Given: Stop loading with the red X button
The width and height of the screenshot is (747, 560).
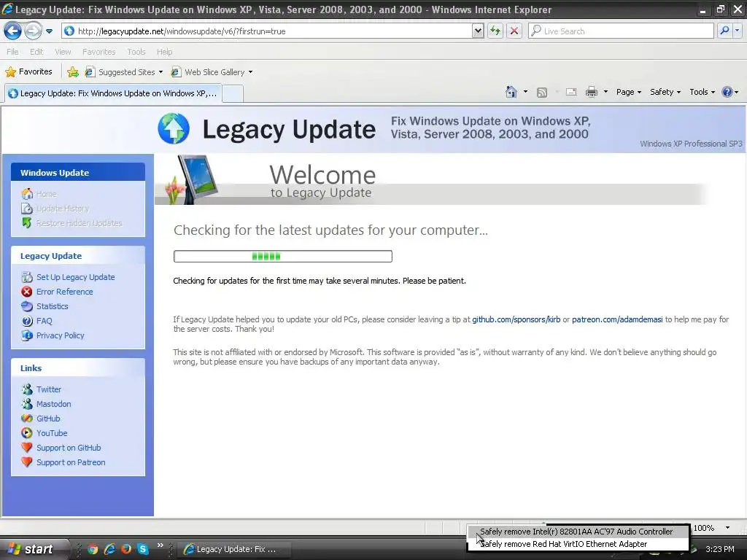Looking at the screenshot, I should pos(514,31).
